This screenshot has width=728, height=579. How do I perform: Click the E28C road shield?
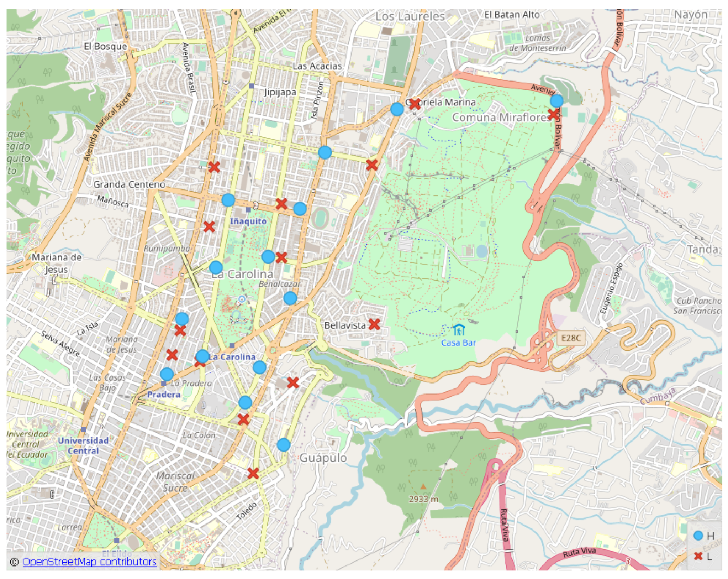pyautogui.click(x=571, y=338)
